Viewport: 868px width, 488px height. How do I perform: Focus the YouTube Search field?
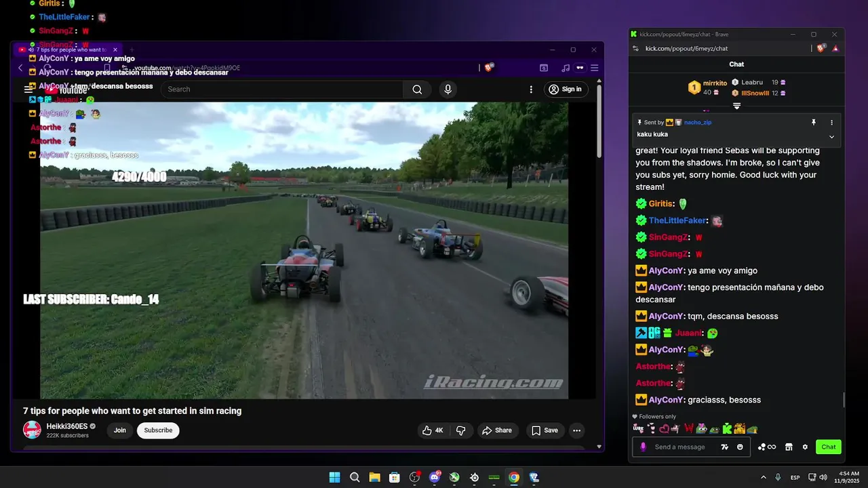[x=281, y=89]
